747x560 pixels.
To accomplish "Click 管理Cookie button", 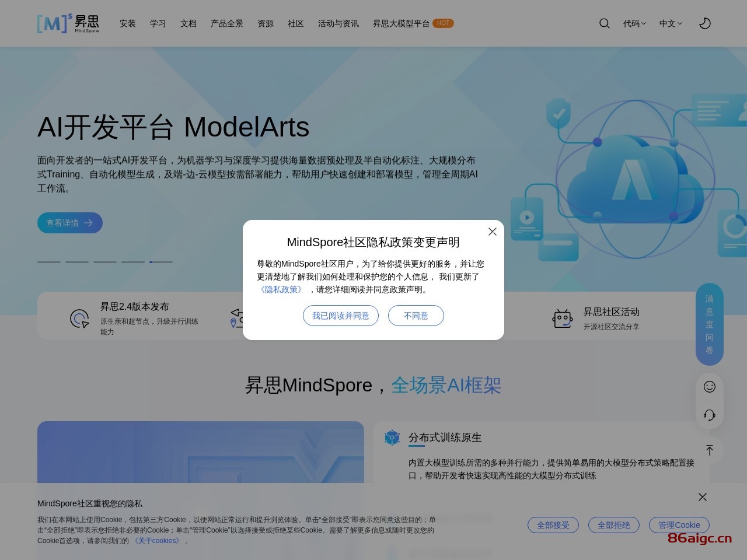I will click(679, 525).
